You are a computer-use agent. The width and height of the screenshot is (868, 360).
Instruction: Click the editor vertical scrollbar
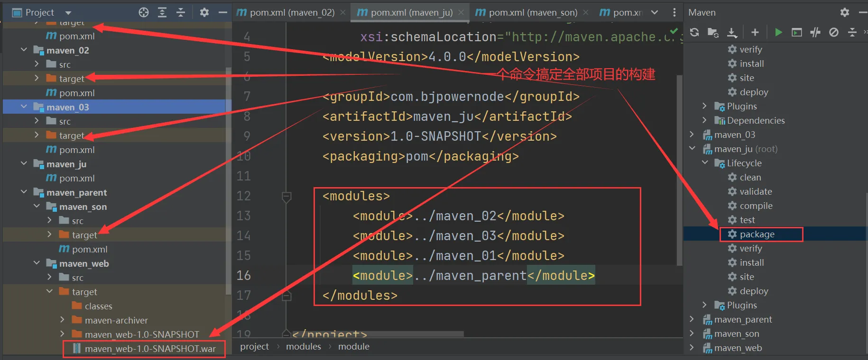679,170
